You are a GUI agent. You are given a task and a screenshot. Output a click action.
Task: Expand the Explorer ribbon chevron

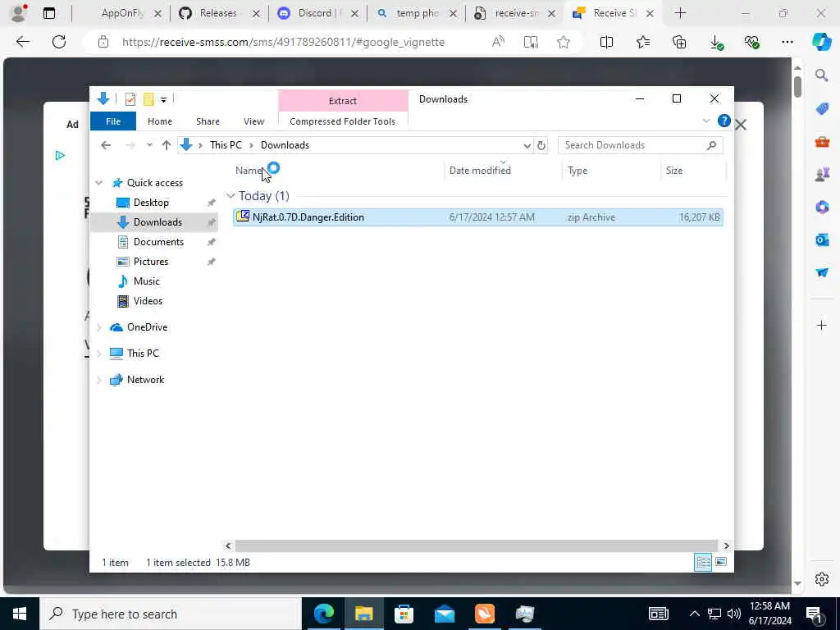click(x=706, y=121)
